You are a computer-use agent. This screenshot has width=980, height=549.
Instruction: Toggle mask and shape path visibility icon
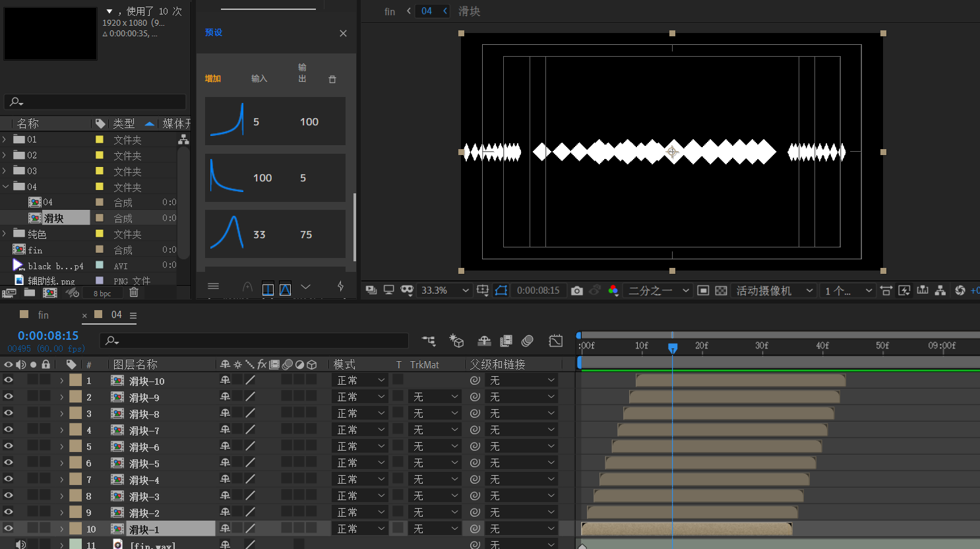501,290
